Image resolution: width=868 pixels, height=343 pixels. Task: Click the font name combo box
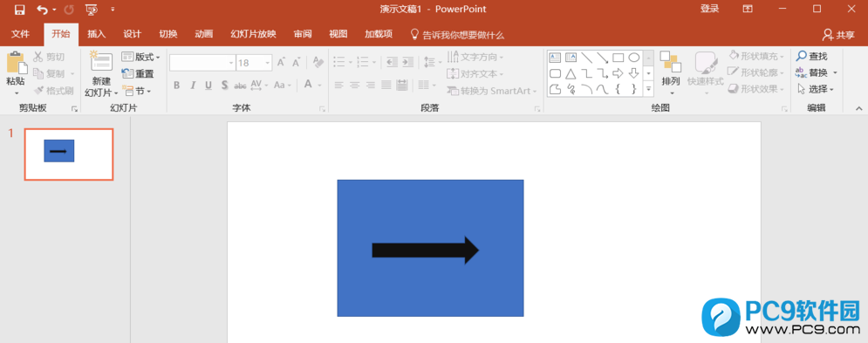tap(202, 63)
